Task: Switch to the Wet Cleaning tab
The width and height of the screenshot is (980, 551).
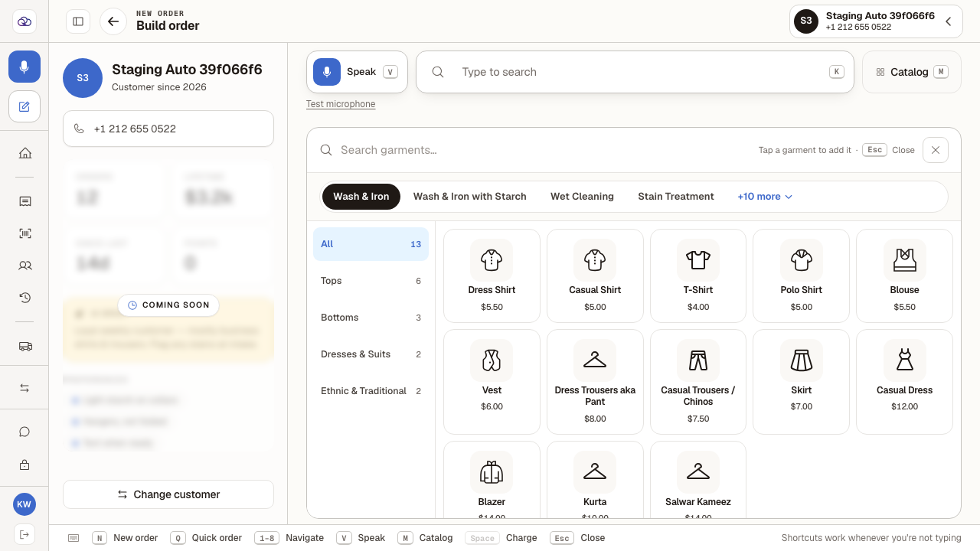Action: (x=582, y=197)
